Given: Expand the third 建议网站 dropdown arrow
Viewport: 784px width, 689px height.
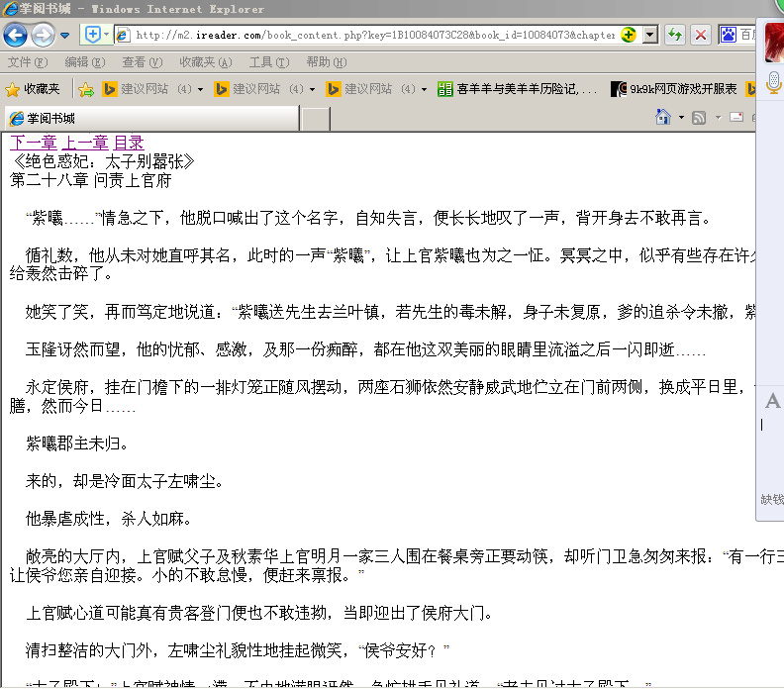Looking at the screenshot, I should pyautogui.click(x=425, y=89).
